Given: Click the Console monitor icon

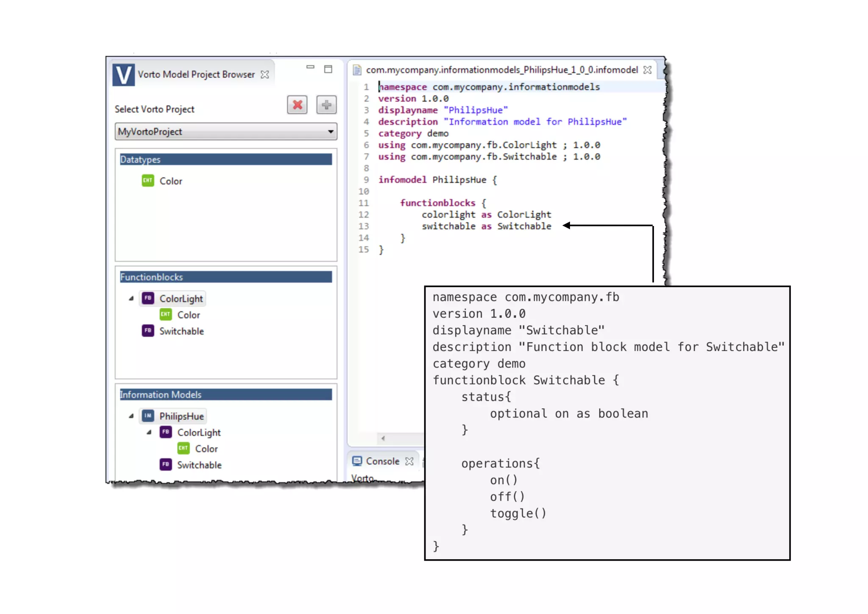Looking at the screenshot, I should coord(357,461).
